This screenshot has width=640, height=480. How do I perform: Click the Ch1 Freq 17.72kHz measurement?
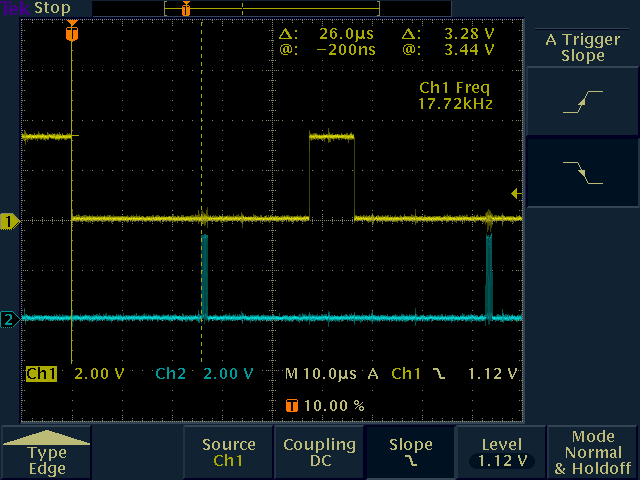(x=455, y=96)
